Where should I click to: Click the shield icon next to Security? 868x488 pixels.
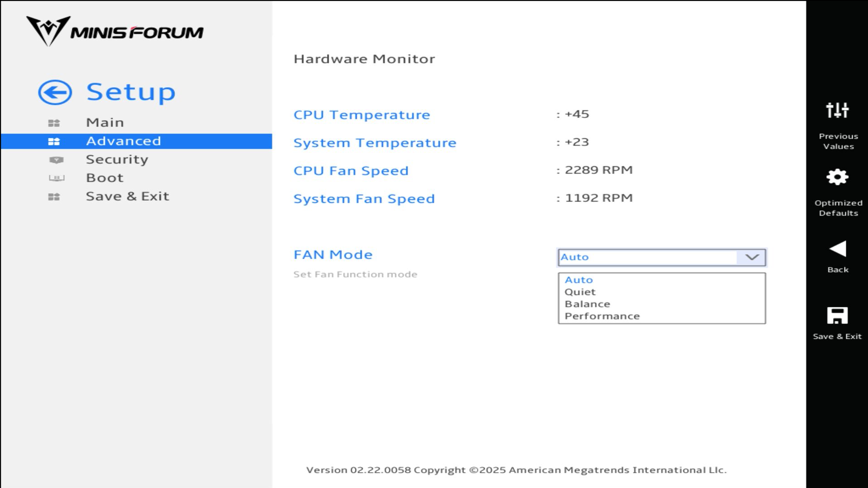(x=56, y=160)
